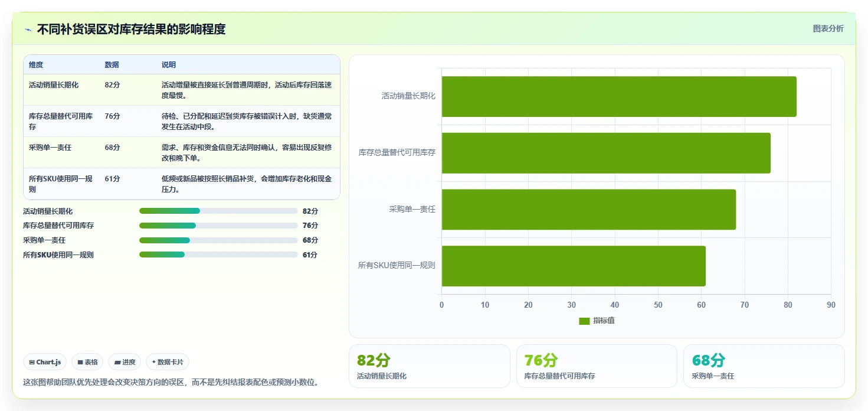This screenshot has width=868, height=411.
Task: Click the 图表分析 label in header
Action: point(828,28)
